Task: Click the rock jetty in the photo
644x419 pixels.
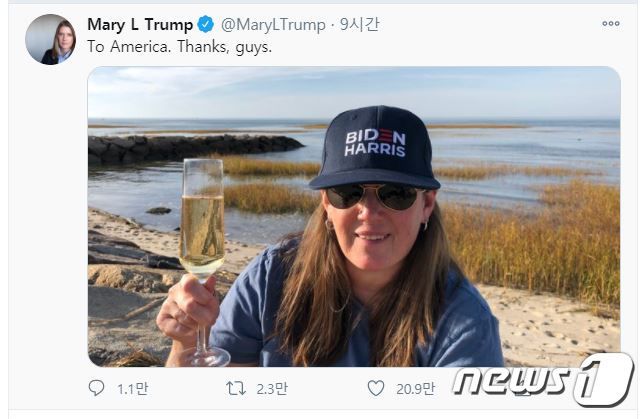Action: pyautogui.click(x=190, y=148)
